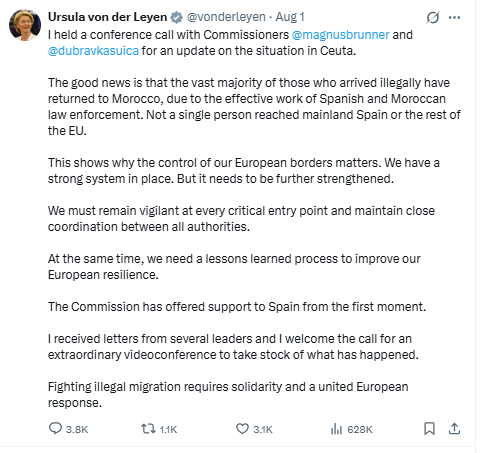
Task: Open the @vonderleyen handle link
Action: (226, 17)
